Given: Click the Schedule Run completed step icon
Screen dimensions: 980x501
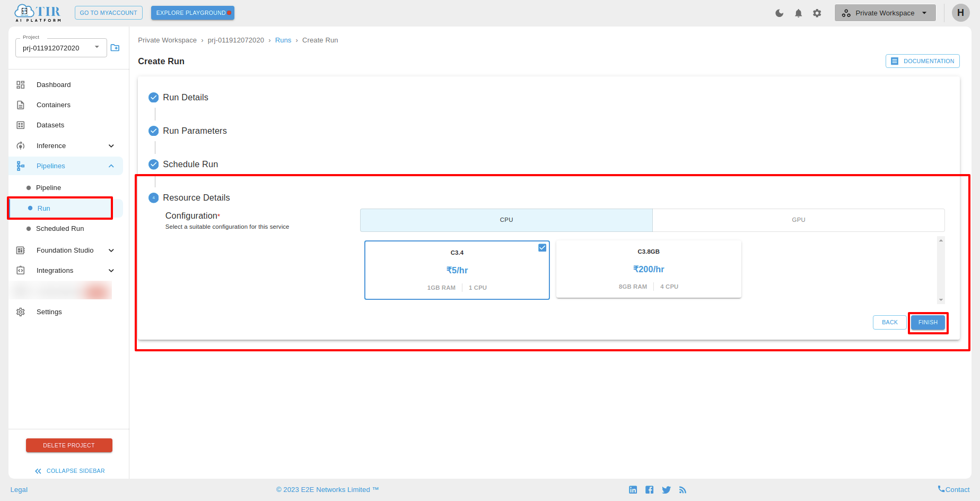Looking at the screenshot, I should [154, 165].
